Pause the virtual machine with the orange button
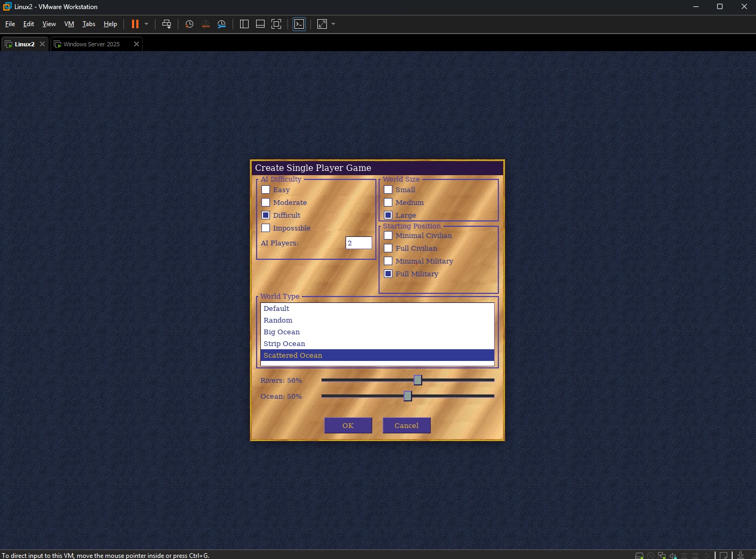 [x=135, y=24]
